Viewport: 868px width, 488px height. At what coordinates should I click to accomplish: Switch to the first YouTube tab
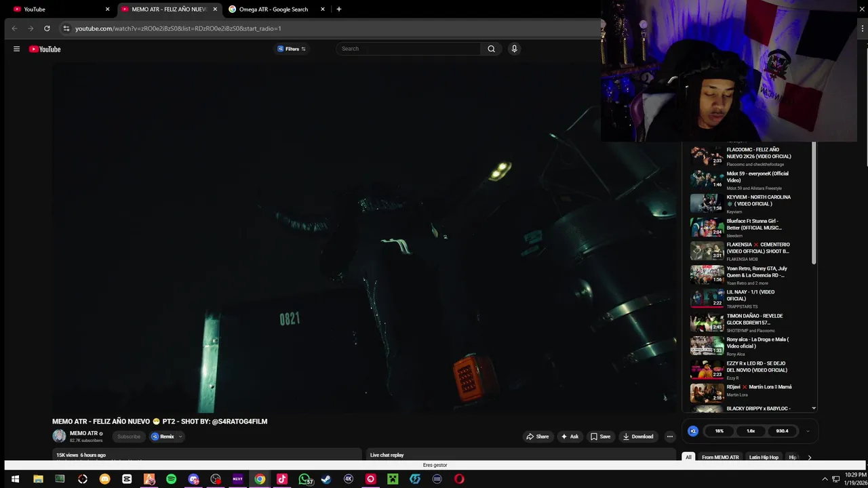pyautogui.click(x=61, y=9)
